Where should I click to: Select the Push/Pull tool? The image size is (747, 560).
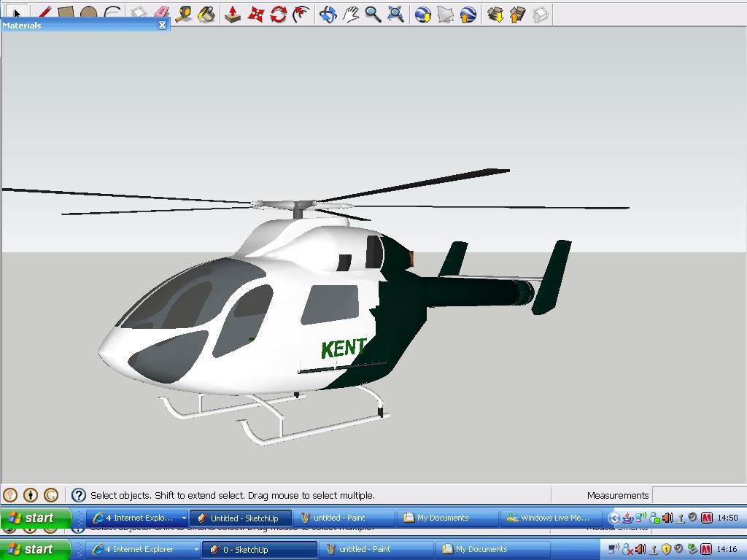233,15
